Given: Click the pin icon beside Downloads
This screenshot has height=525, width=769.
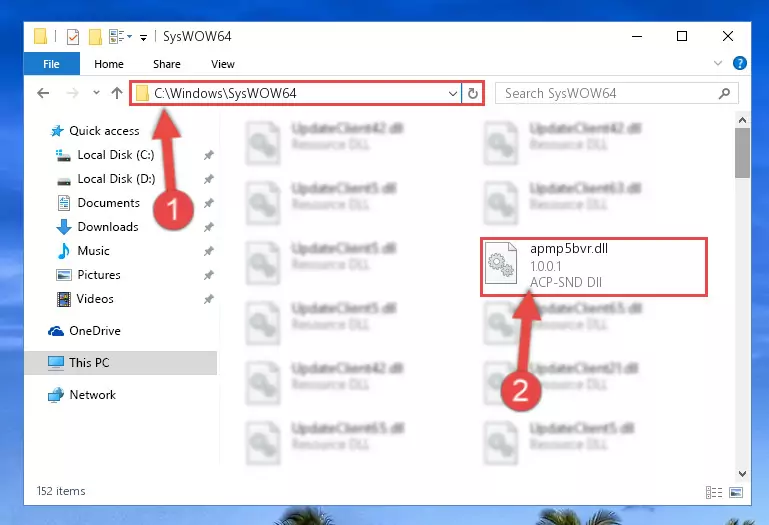Looking at the screenshot, I should tap(209, 227).
